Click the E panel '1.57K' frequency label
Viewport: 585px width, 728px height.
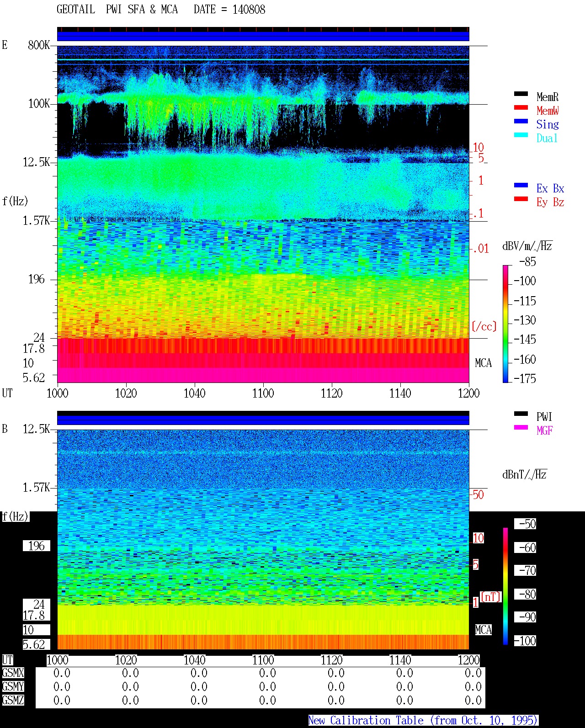tap(36, 220)
